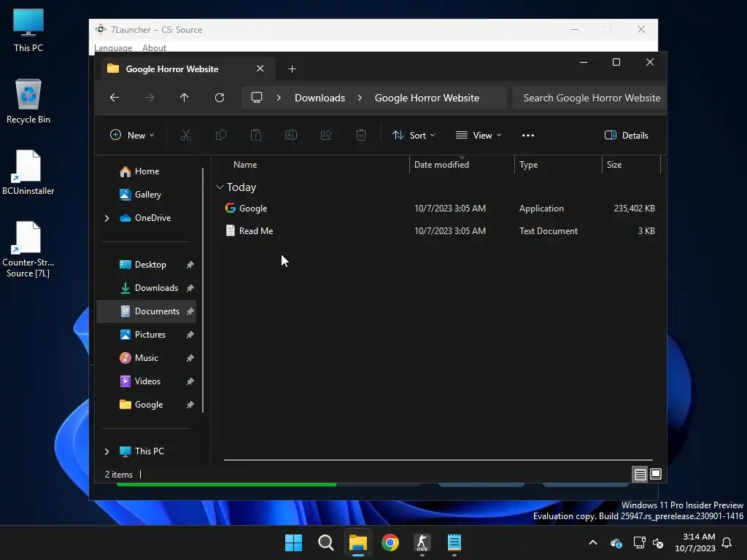Open the pinned Google folder
Screen dimensions: 747x560
(149, 405)
